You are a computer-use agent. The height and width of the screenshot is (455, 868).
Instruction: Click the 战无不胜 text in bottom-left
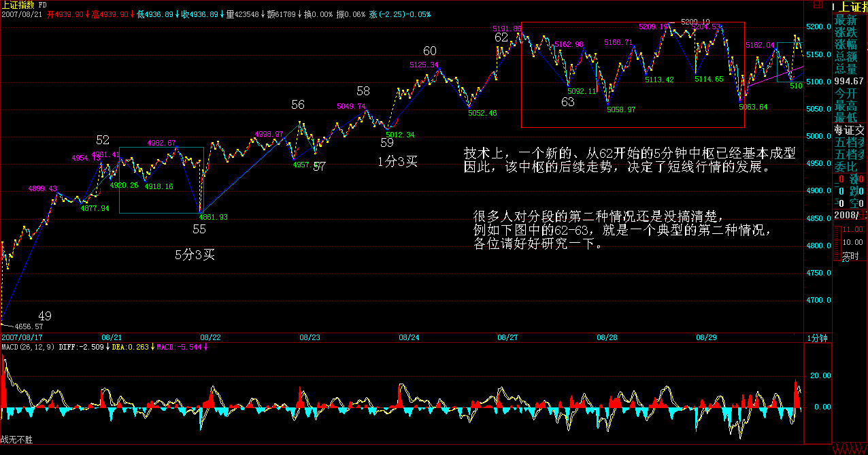tap(16, 440)
